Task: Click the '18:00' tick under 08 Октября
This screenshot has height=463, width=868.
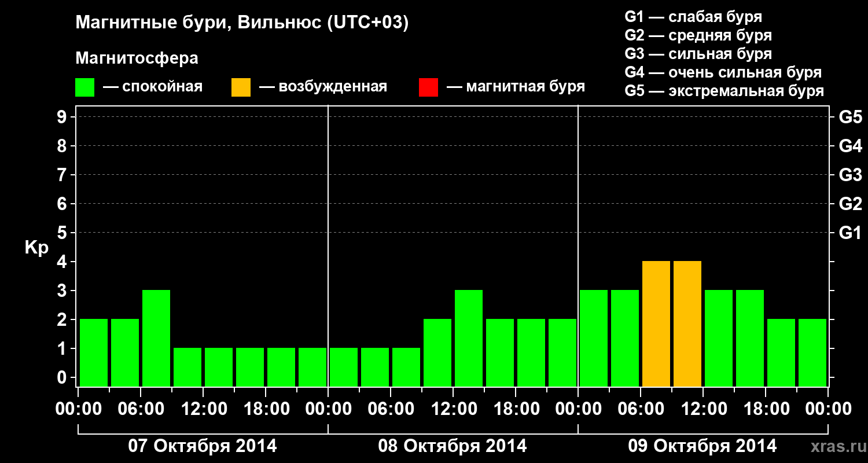Action: click(516, 409)
